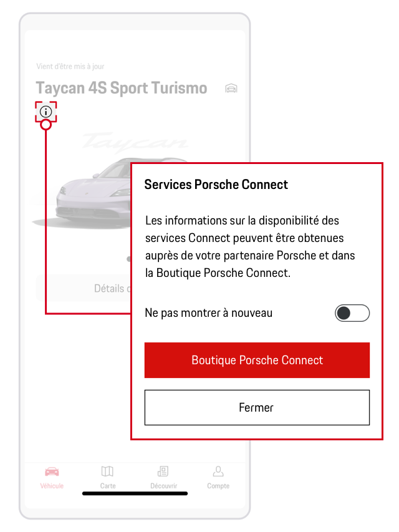Select the Taycan 4S Sport Turismo title
The image size is (399, 532).
122,89
